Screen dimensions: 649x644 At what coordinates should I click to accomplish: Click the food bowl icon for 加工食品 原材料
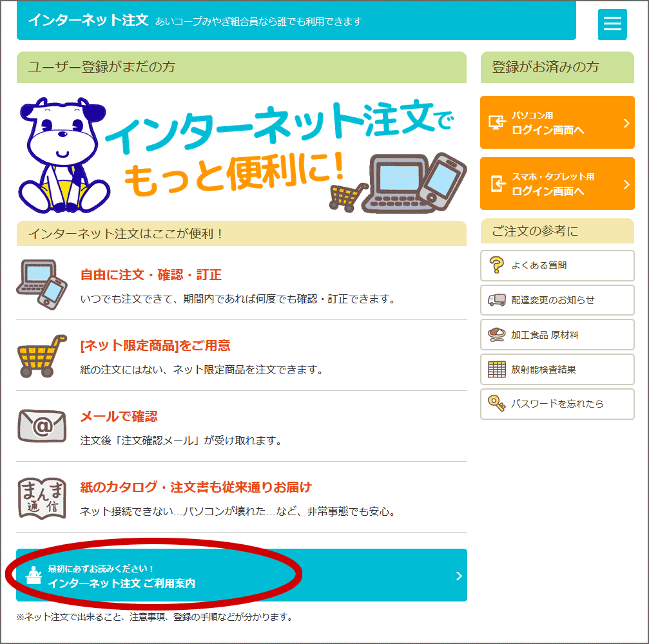pos(497,334)
